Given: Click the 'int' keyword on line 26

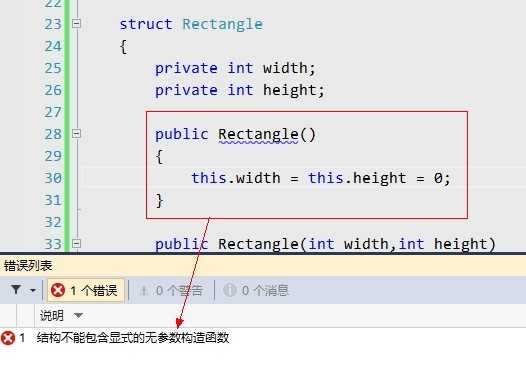Looking at the screenshot, I should (240, 90).
